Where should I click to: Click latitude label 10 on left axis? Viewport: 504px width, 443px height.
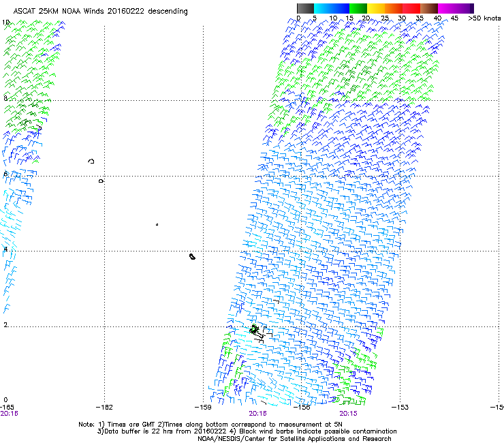click(5, 22)
